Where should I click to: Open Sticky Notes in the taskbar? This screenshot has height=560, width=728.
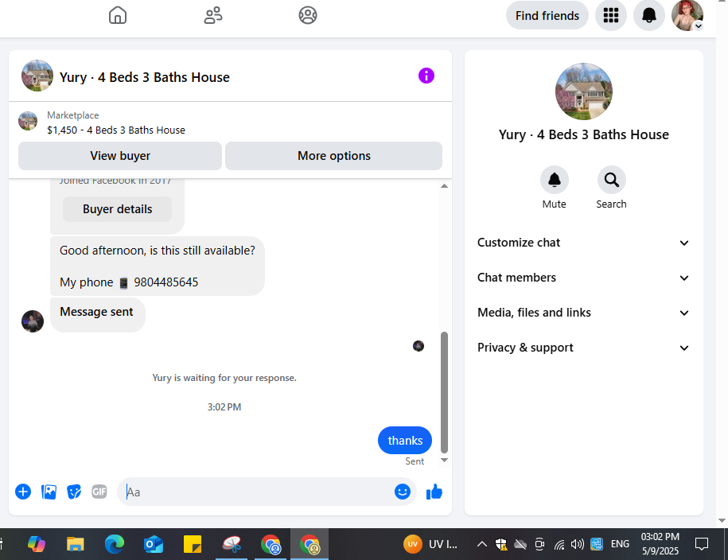point(193,544)
